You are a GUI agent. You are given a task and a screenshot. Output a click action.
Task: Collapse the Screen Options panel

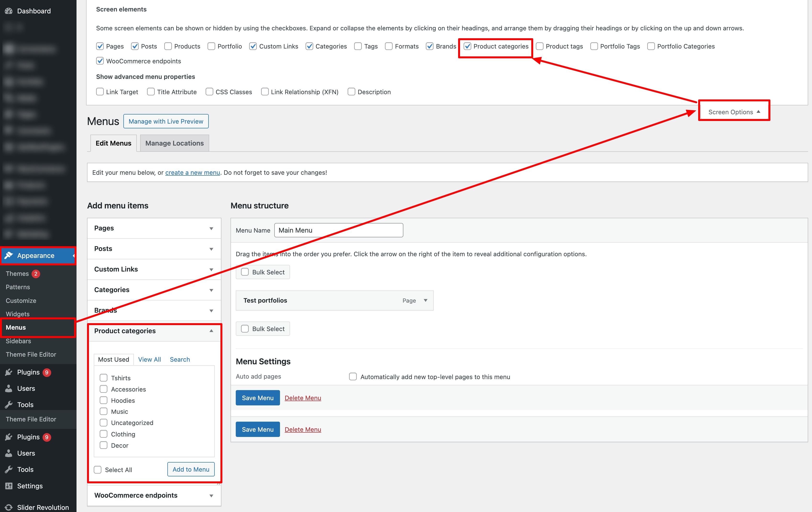pos(734,112)
